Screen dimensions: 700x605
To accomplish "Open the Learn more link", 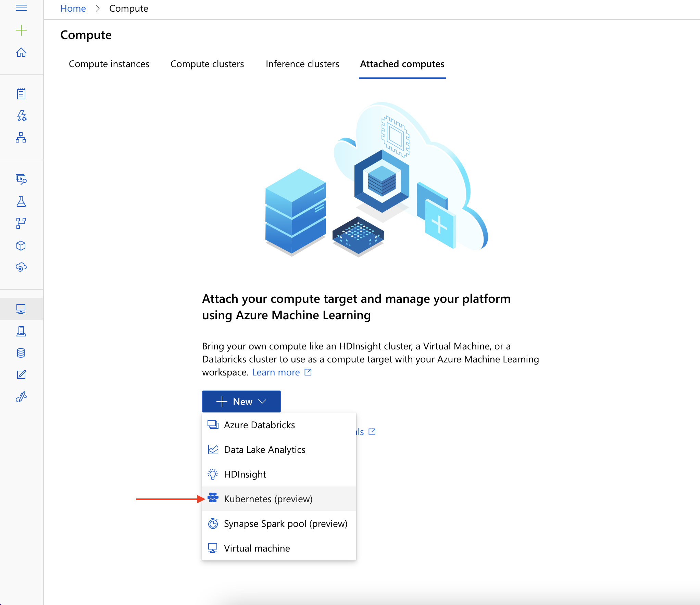I will point(276,372).
